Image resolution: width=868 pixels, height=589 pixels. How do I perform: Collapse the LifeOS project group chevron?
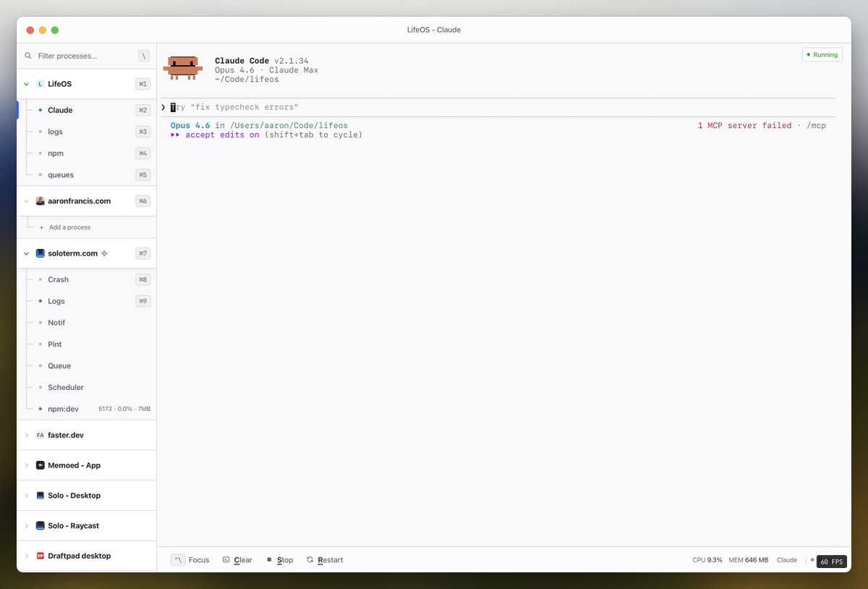coord(27,84)
